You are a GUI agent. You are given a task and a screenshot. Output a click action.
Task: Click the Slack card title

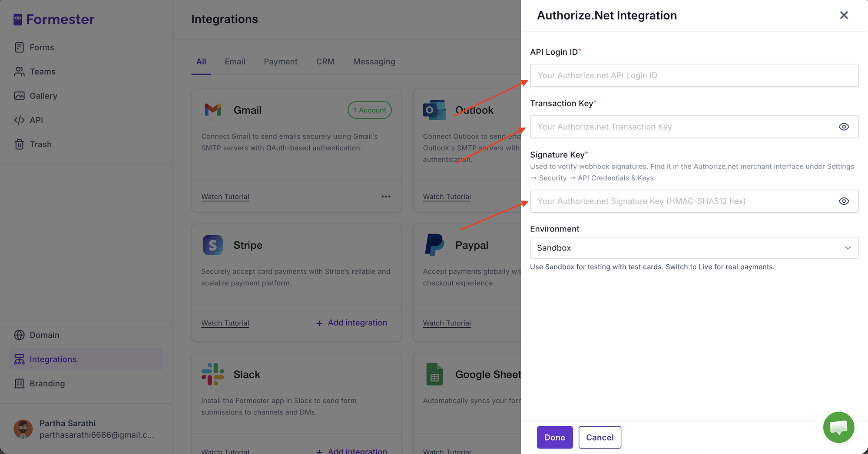coord(247,375)
